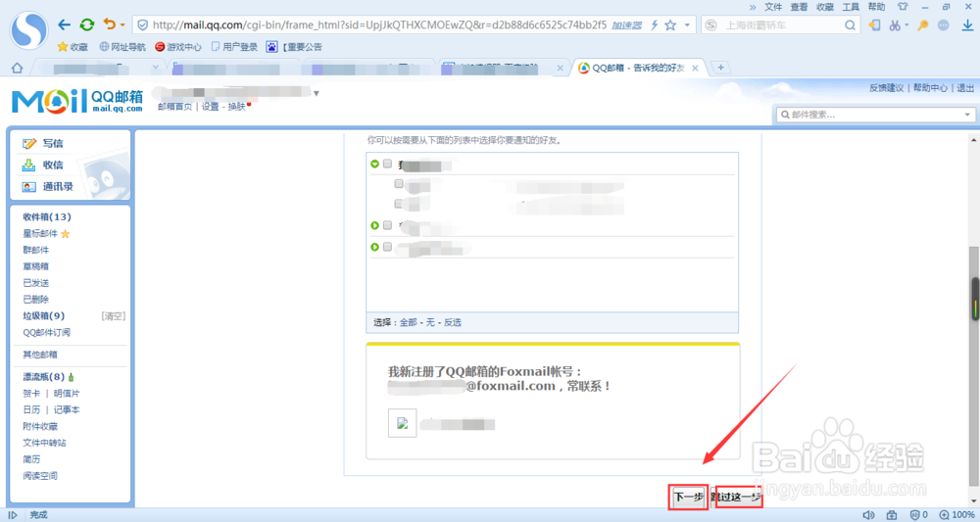Open mailbox 设置
The width and height of the screenshot is (980, 522).
click(x=210, y=107)
